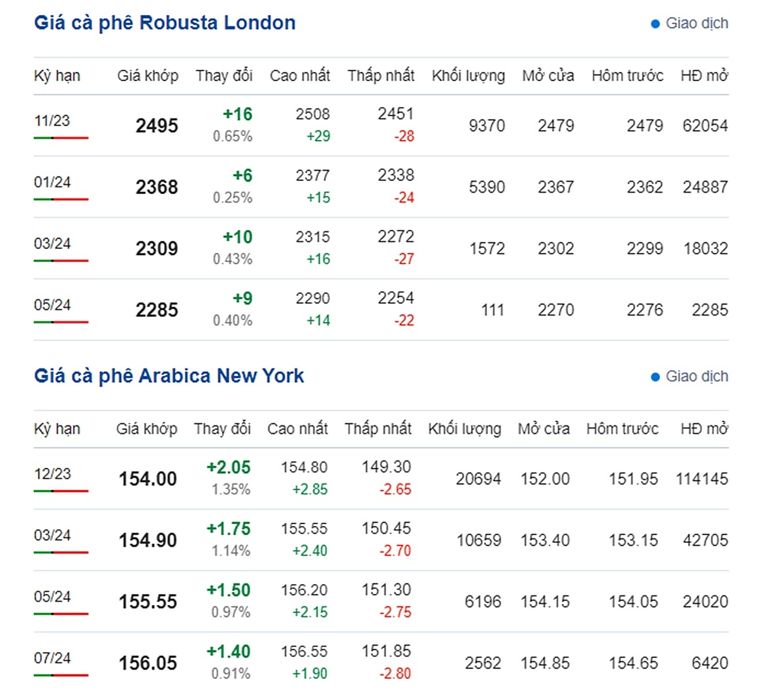Click the 07/24 Arabica contract term
784x692 pixels.
pyautogui.click(x=52, y=658)
